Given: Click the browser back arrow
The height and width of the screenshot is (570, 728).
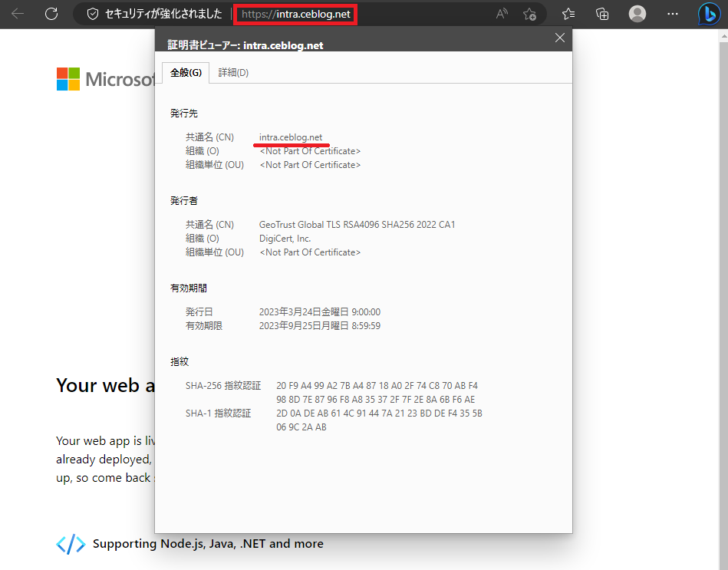Looking at the screenshot, I should (x=18, y=14).
